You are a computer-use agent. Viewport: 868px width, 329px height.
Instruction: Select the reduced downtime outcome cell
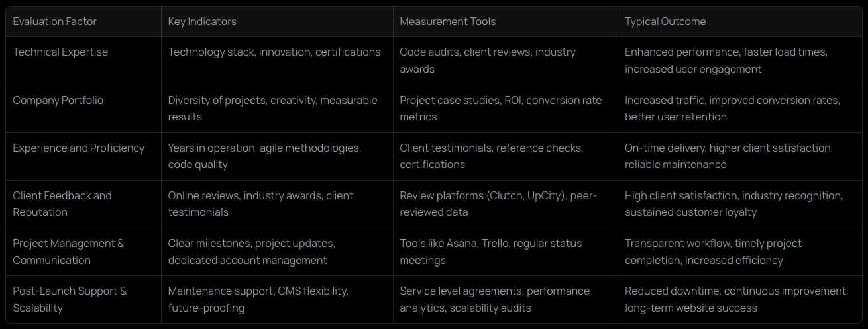[740, 299]
